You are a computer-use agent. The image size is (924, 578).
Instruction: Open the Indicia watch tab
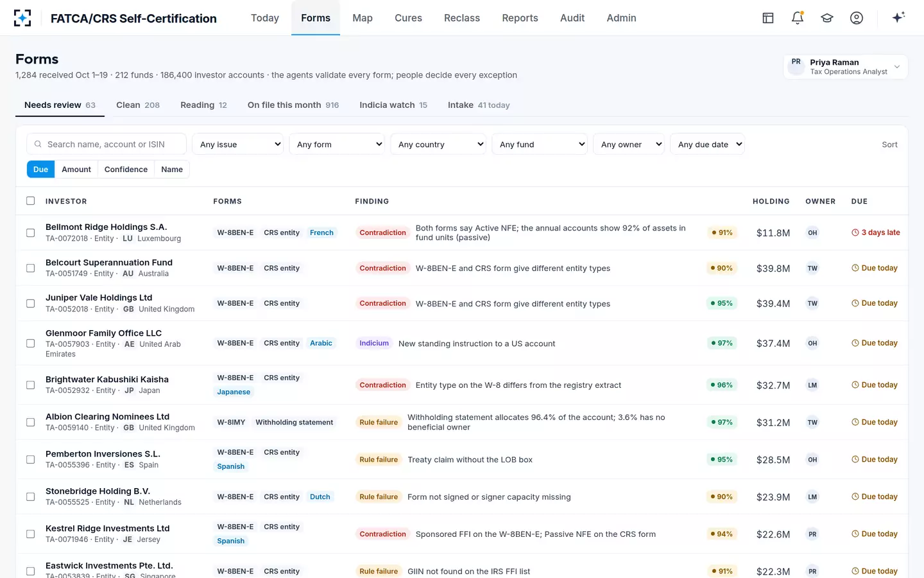(393, 105)
